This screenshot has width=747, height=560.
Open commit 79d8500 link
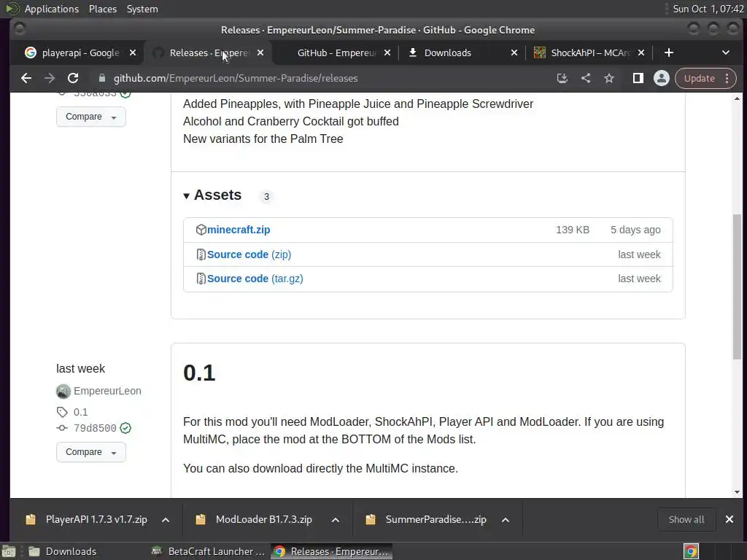[95, 428]
